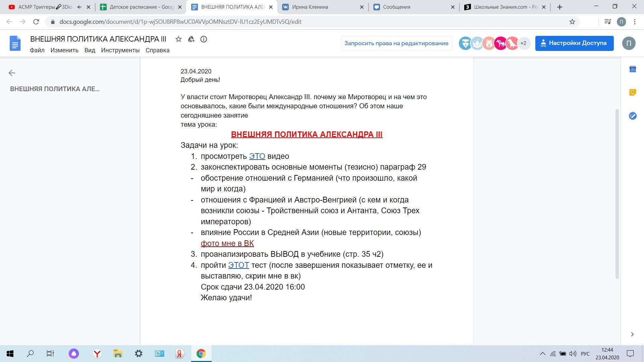The image size is (644, 362).
Task: Click the Drive move-to-folder icon
Action: point(191,39)
